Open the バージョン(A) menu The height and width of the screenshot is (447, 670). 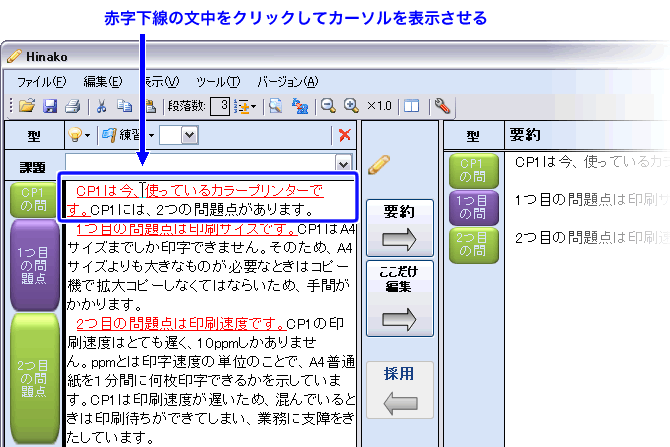pos(288,82)
